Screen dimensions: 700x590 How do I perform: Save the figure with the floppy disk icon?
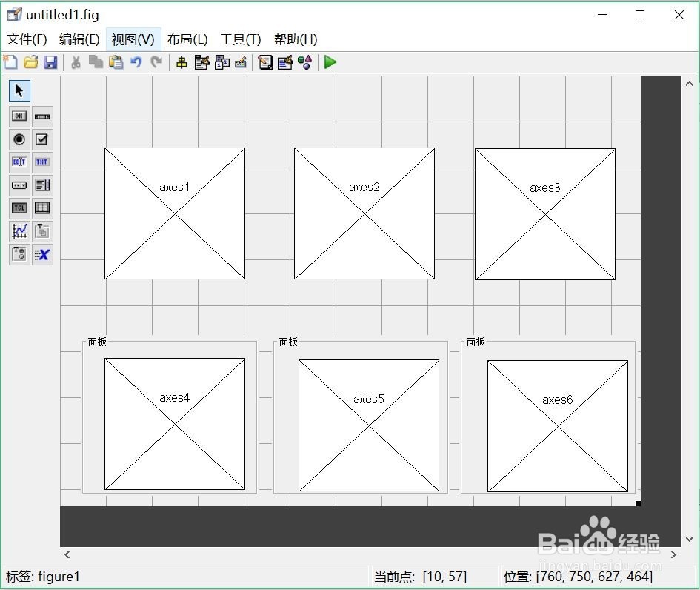50,62
